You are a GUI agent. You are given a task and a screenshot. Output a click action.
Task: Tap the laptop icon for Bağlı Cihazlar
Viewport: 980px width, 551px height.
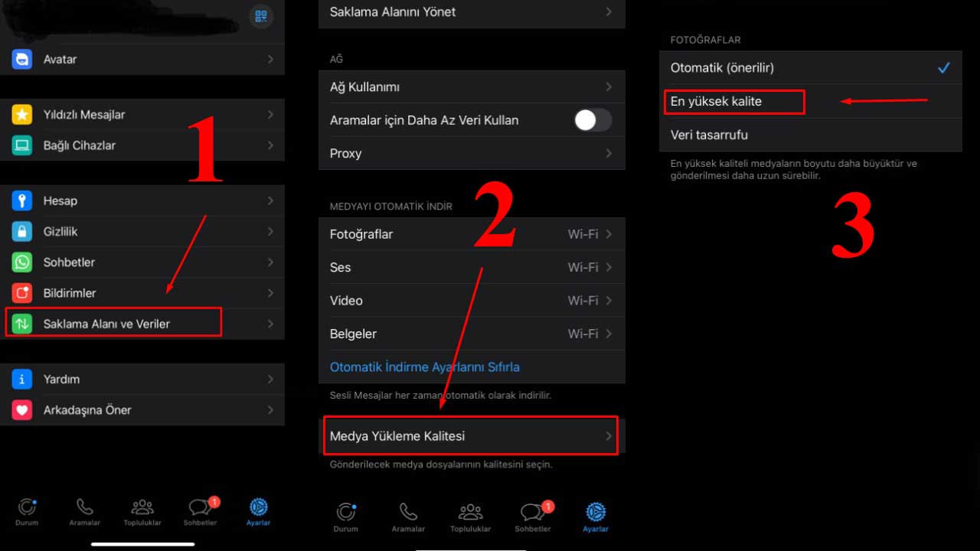pos(22,145)
